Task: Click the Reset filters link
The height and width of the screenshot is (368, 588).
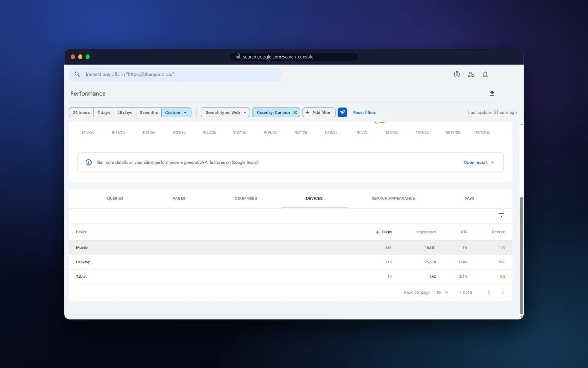Action: point(365,113)
